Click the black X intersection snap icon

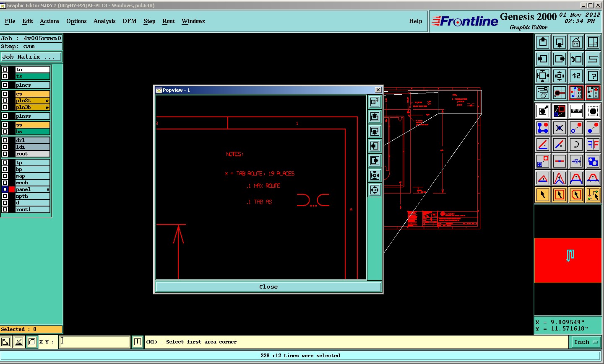click(x=560, y=128)
